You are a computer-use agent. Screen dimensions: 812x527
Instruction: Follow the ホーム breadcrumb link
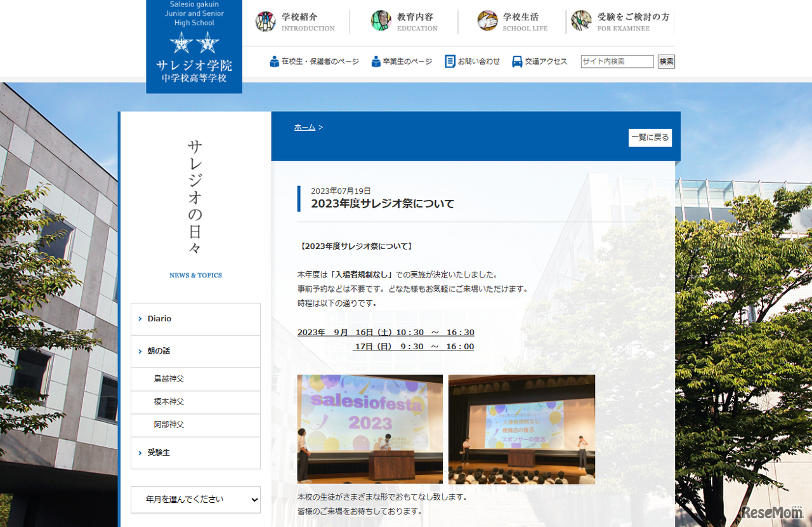pos(304,128)
